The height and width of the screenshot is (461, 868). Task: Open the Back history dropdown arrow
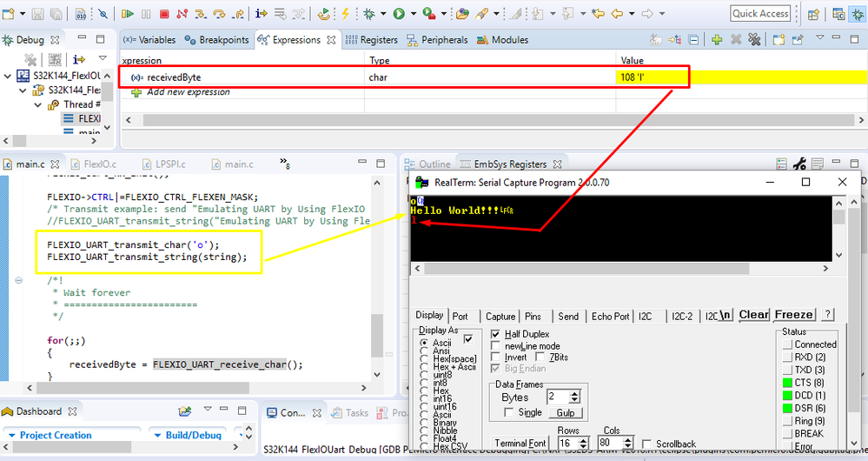(632, 14)
